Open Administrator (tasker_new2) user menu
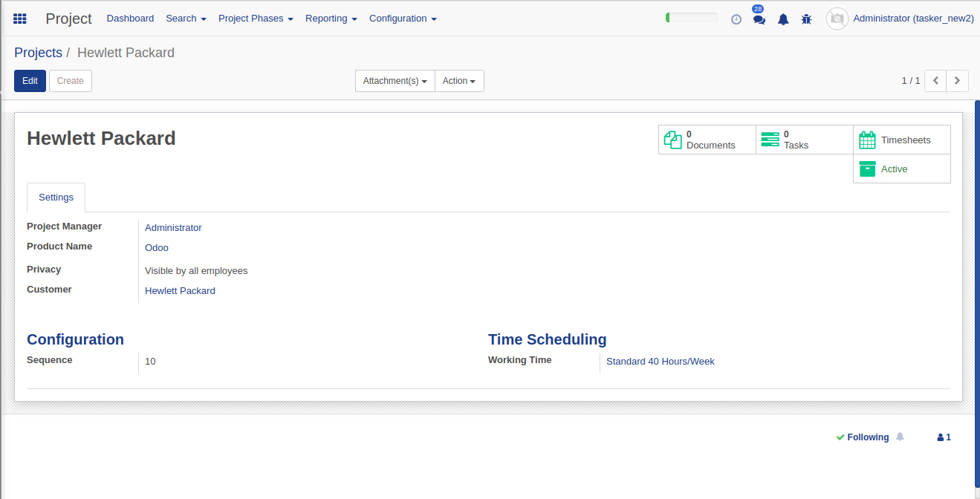The width and height of the screenshot is (980, 499). [913, 19]
